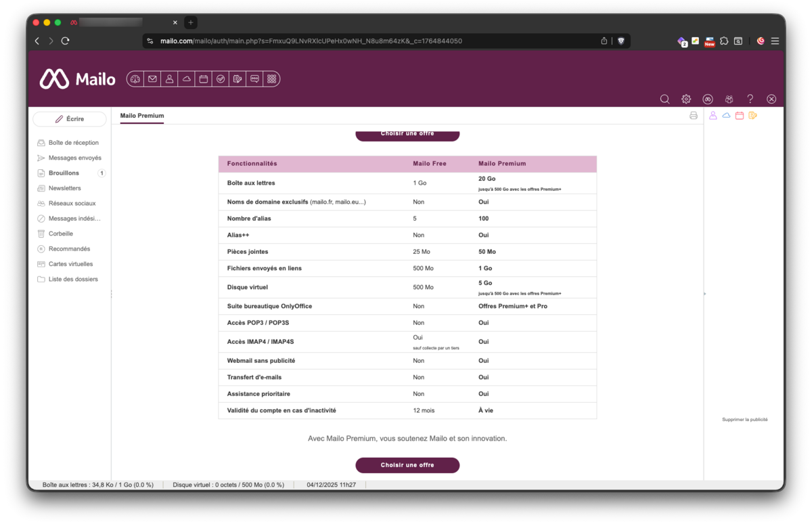Click the logout circled X icon

click(x=771, y=99)
